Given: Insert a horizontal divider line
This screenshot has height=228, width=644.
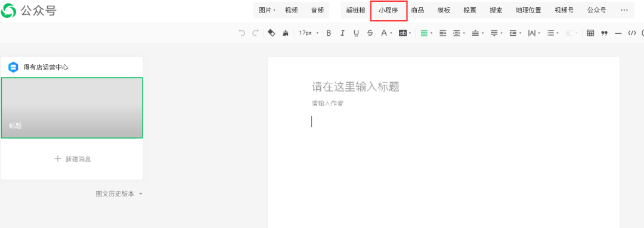Looking at the screenshot, I should tap(618, 33).
